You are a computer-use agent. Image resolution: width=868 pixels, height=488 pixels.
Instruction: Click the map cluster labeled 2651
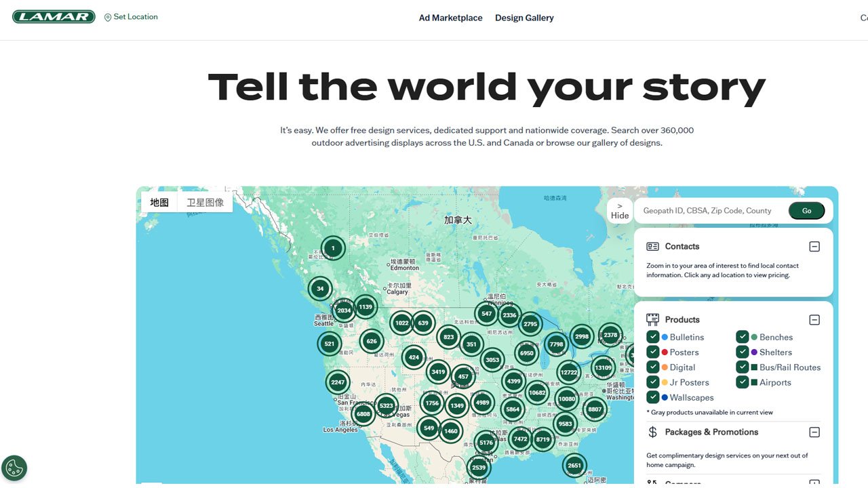click(x=574, y=466)
